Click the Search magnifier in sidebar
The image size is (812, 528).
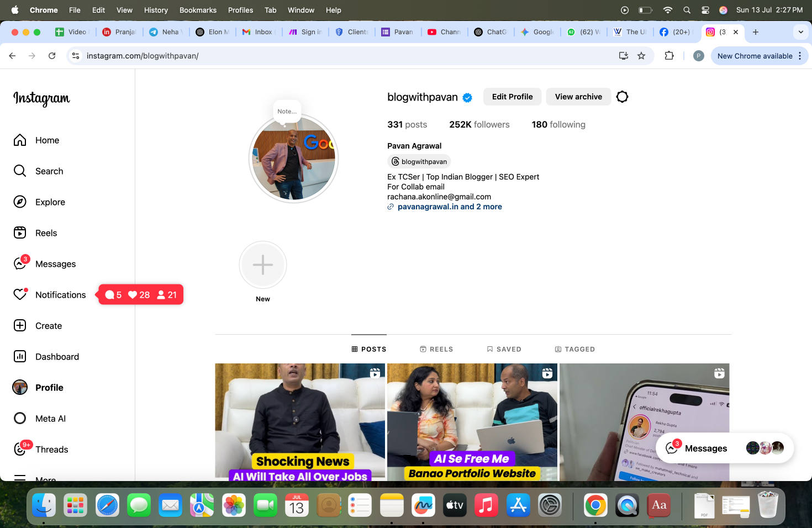point(20,171)
